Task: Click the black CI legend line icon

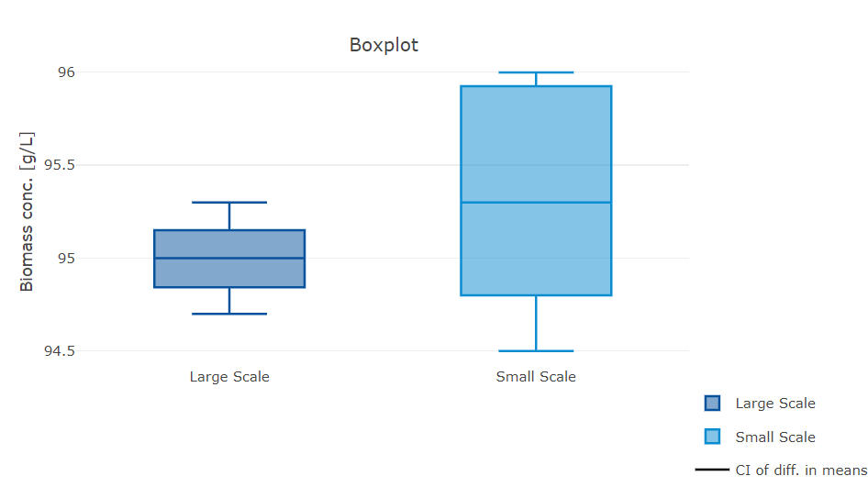Action: [x=712, y=470]
